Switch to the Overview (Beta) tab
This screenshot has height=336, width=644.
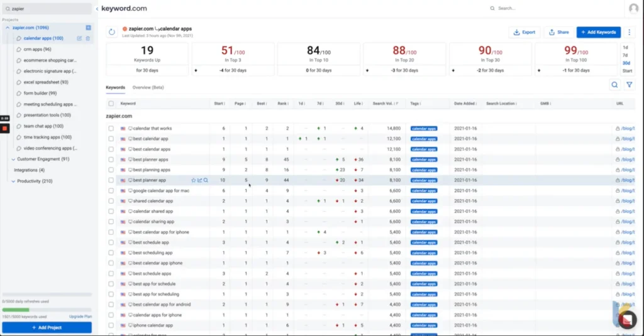coord(148,87)
